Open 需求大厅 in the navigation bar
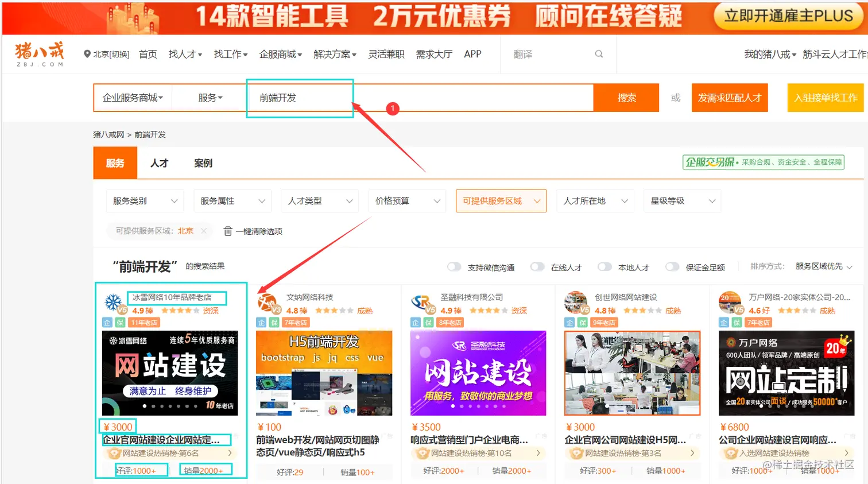Viewport: 868px width, 484px height. coord(434,54)
